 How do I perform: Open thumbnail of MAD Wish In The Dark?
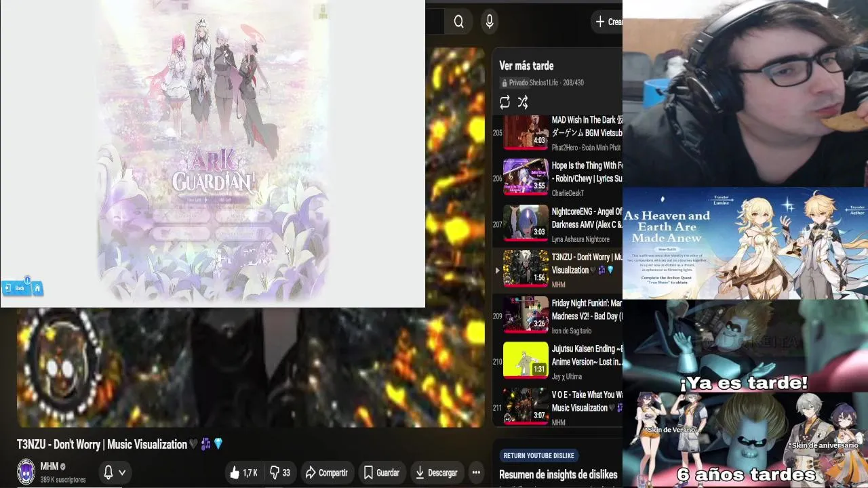click(x=526, y=132)
